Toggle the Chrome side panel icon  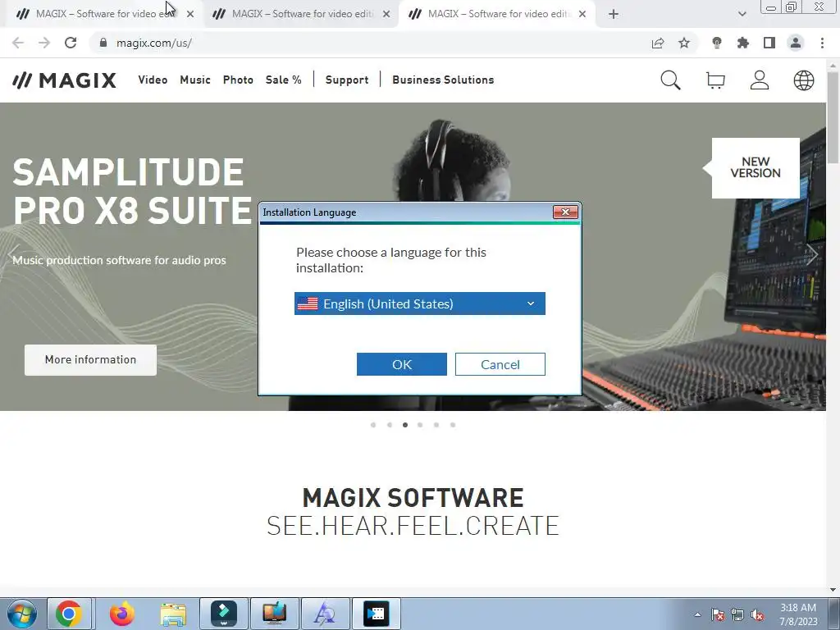click(x=769, y=43)
